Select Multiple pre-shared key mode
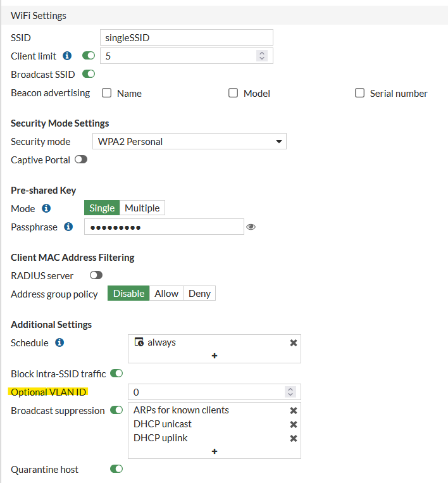Viewport: 448px width, 483px height. click(x=142, y=208)
